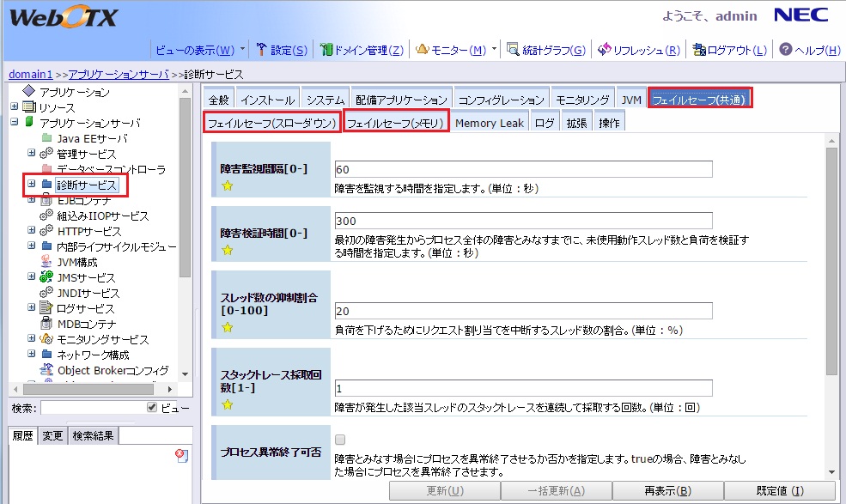Screen dimensions: 846x504
Task: Click the ドメイン管理(Z) toolbar icon
Action: pyautogui.click(x=326, y=50)
